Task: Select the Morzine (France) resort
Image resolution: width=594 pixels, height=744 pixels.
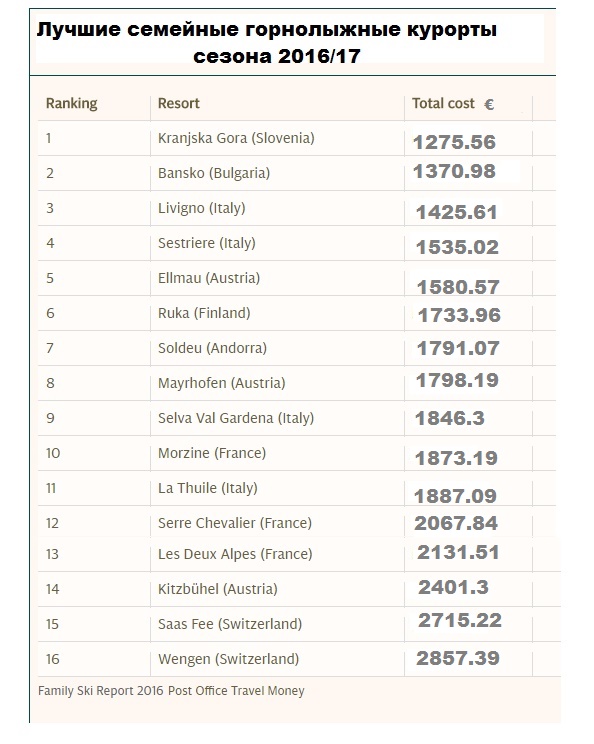Action: click(x=212, y=453)
